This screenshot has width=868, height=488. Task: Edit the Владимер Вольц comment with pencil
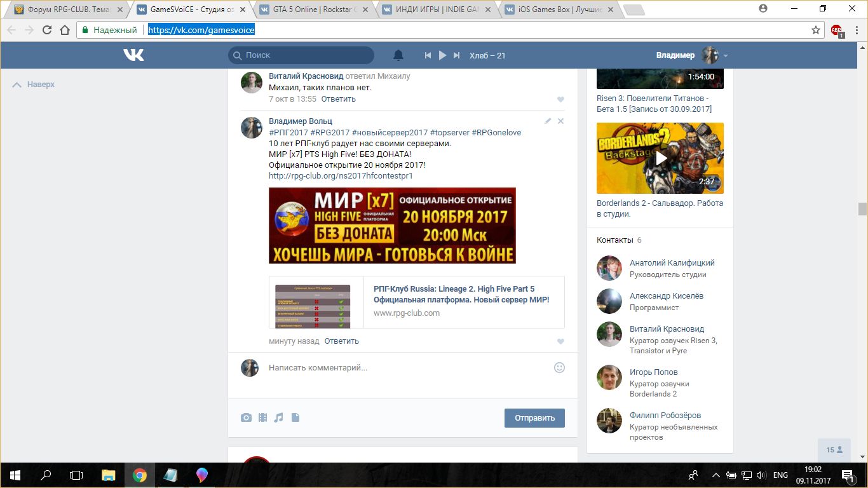[548, 121]
